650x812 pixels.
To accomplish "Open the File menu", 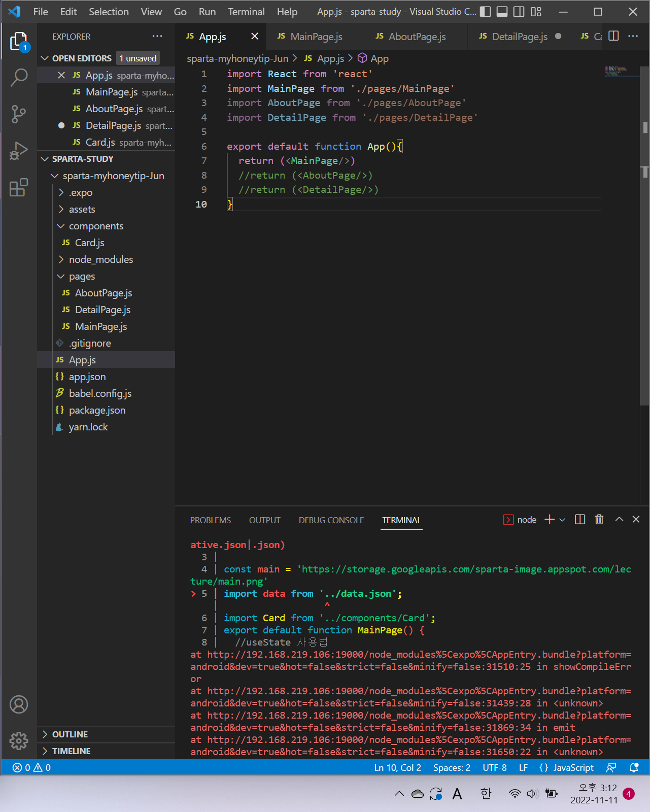I will [41, 12].
